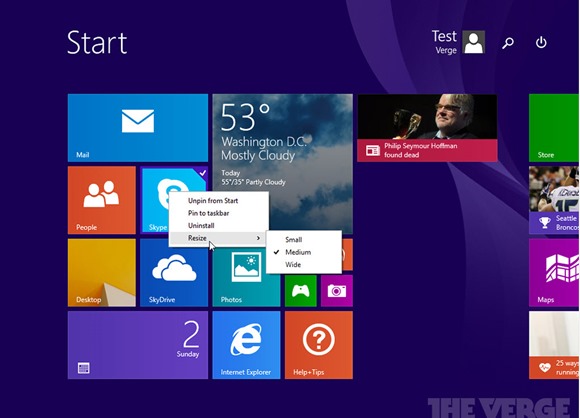Choose Medium tile size
580x418 pixels.
(x=304, y=252)
